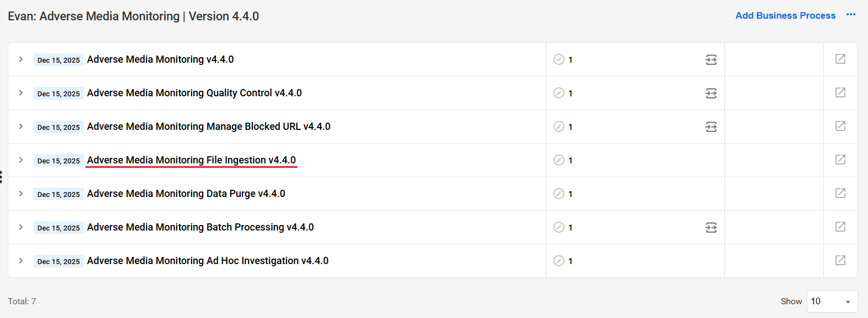Expand the Batch Processing v4.4.0 row
868x318 pixels.
[21, 227]
